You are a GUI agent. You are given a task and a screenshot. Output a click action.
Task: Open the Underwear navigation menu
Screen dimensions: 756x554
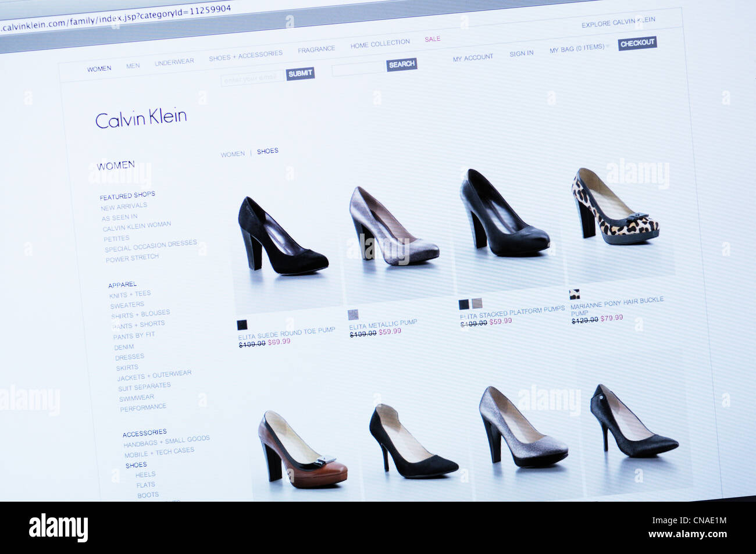174,62
